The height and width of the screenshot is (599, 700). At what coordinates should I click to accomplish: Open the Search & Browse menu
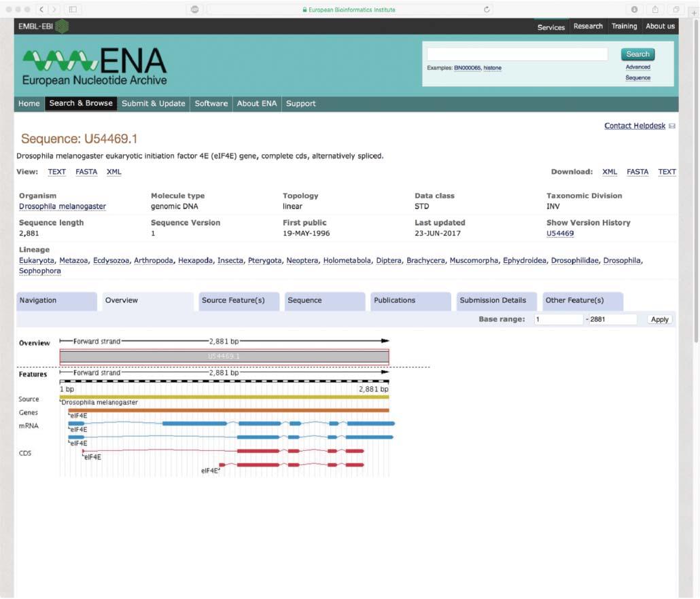point(81,103)
